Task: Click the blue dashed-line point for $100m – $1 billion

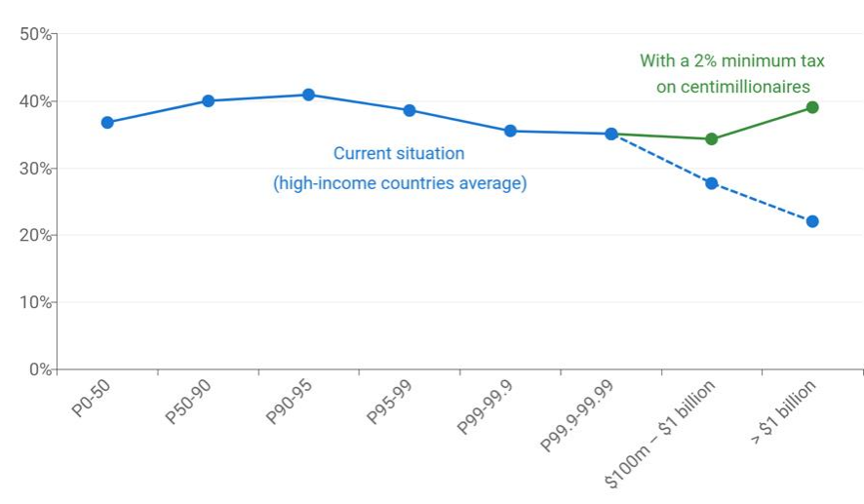Action: 712,183
